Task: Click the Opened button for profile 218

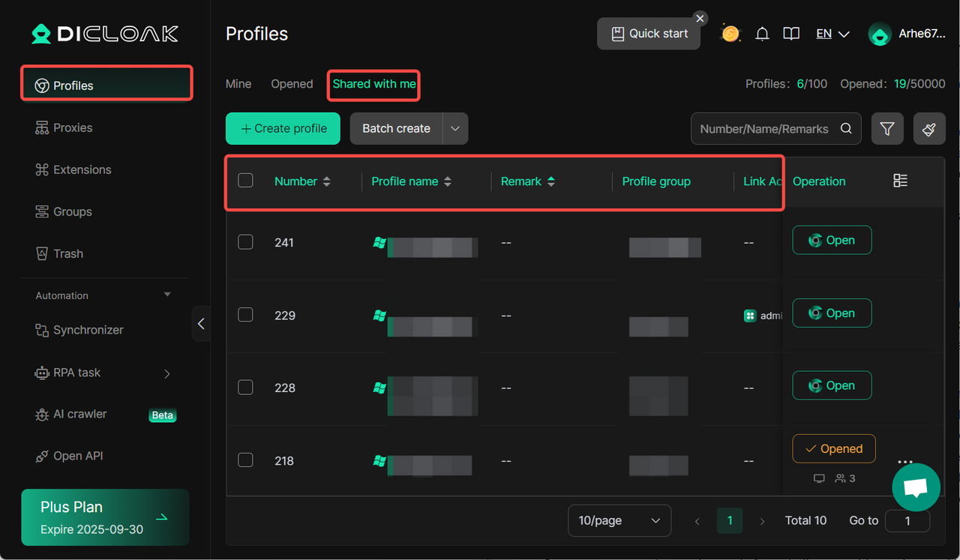Action: point(834,448)
